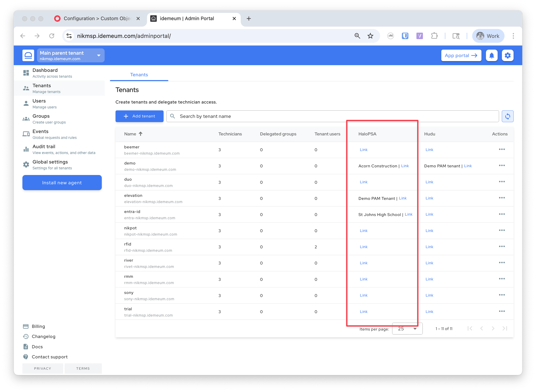This screenshot has width=536, height=392.
Task: Open actions menu for rfid tenant
Action: tap(502, 247)
